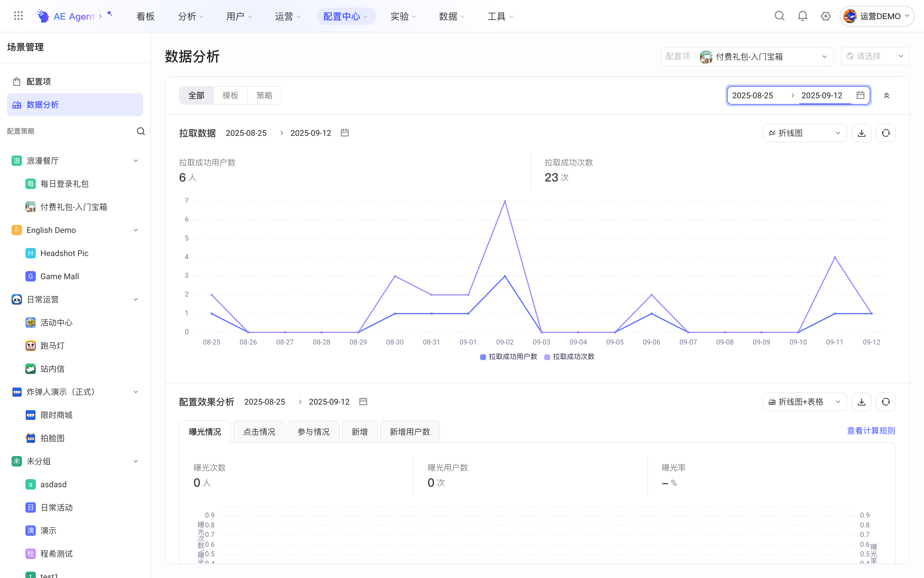
Task: Download the 配置效果分析 data
Action: pyautogui.click(x=861, y=402)
